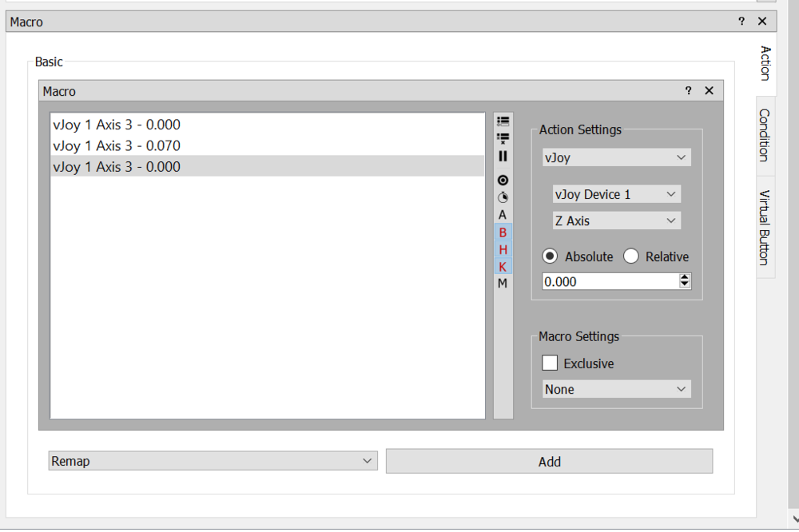Open the Z Axis dropdown

tap(617, 220)
